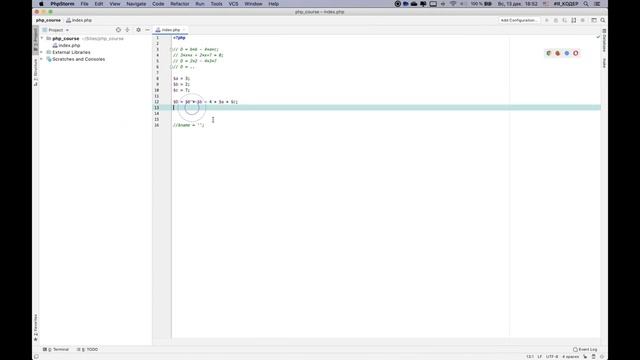Image resolution: width=640 pixels, height=360 pixels.
Task: Click the '//$name' comment line
Action: pos(188,125)
